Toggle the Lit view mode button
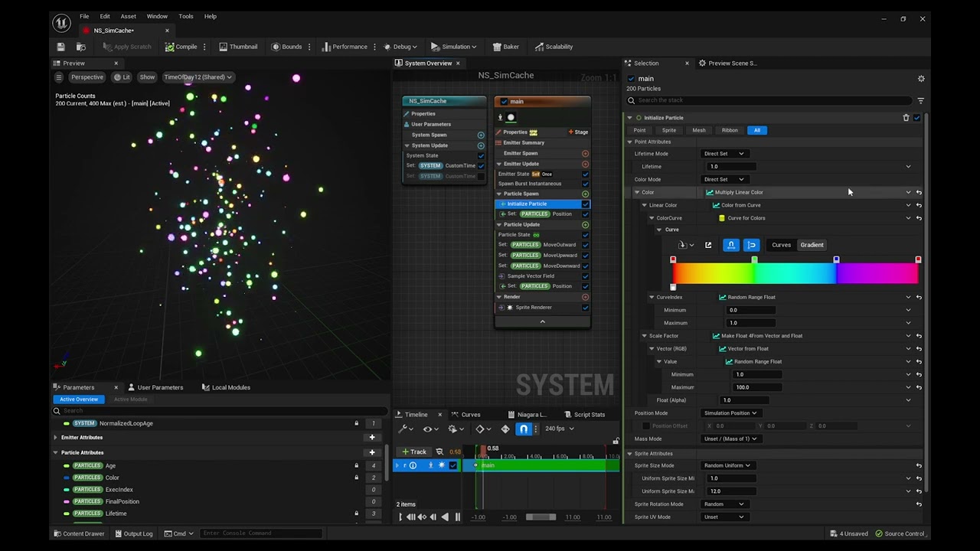 click(x=122, y=77)
